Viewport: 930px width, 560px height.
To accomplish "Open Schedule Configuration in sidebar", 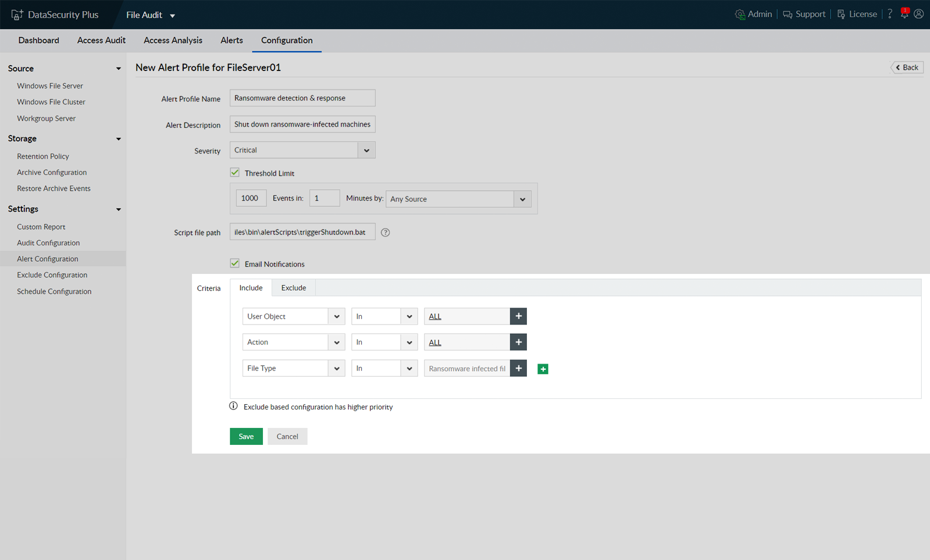I will [x=54, y=291].
